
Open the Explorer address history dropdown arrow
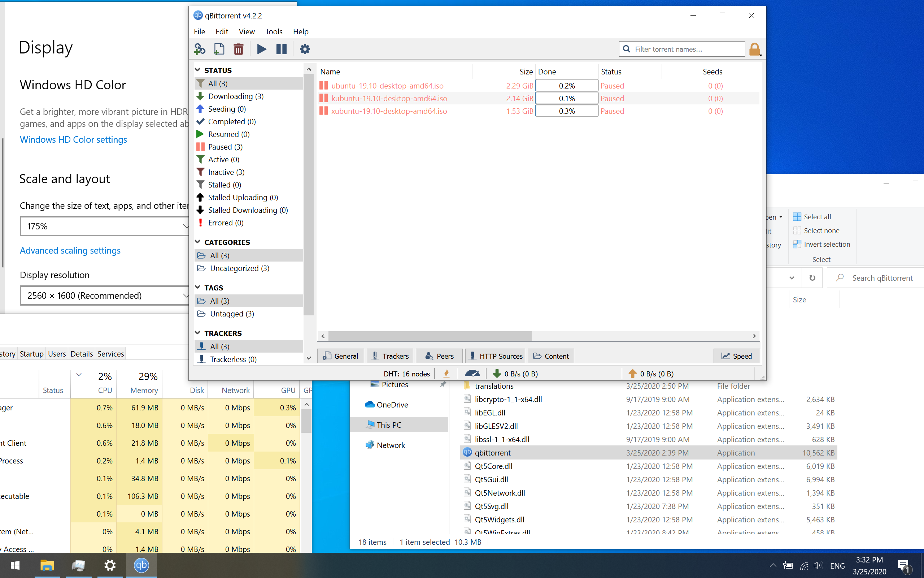pyautogui.click(x=792, y=278)
